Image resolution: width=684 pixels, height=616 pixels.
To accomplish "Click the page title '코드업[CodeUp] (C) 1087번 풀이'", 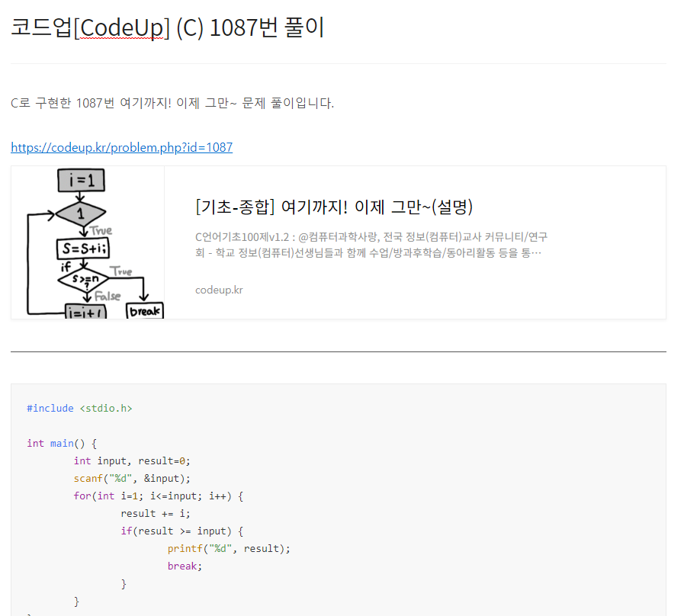I will click(168, 27).
